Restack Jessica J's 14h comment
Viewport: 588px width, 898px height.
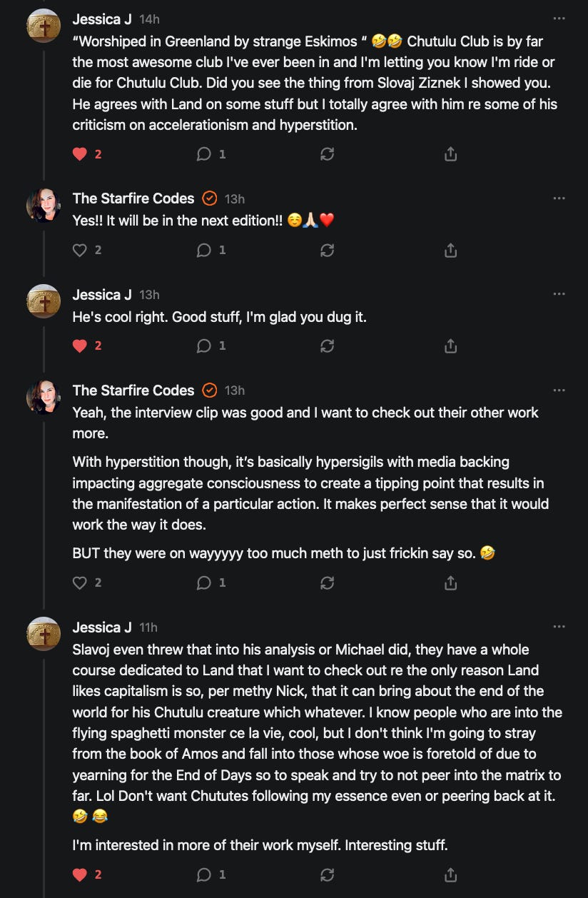tap(327, 154)
